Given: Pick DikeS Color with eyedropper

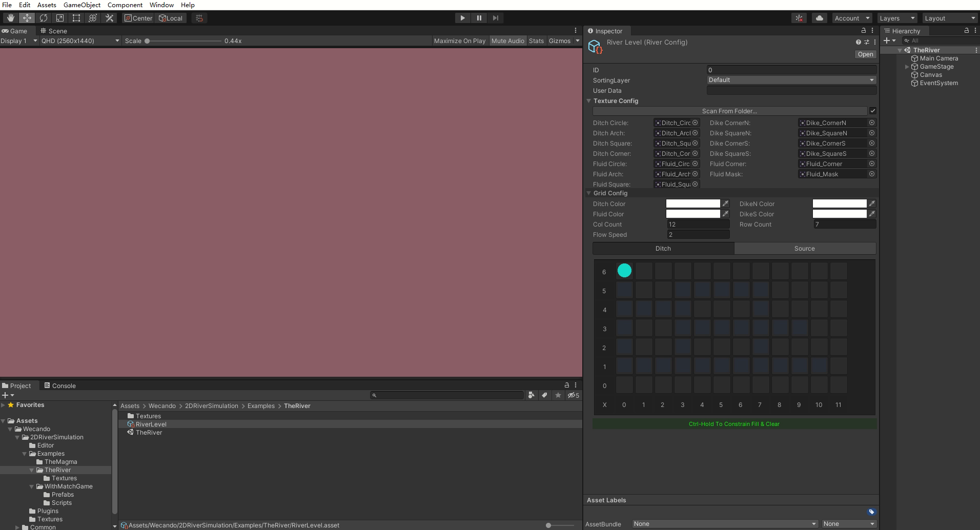Looking at the screenshot, I should pyautogui.click(x=872, y=214).
